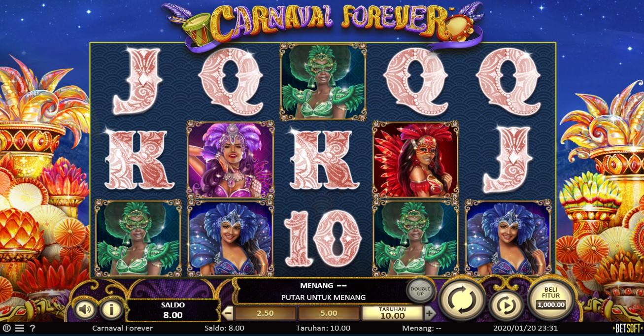Mute the game sound speaker icon
The height and width of the screenshot is (336, 644).
tap(85, 309)
